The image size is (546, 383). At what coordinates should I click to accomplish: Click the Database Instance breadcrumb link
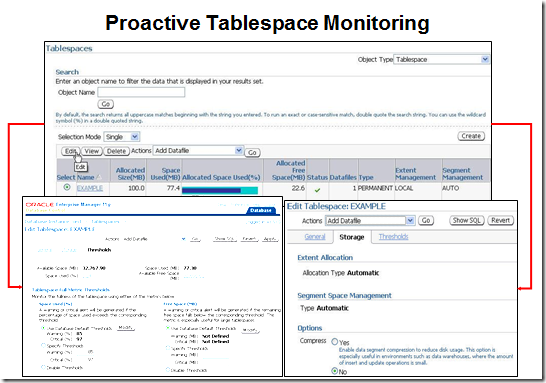[53, 221]
